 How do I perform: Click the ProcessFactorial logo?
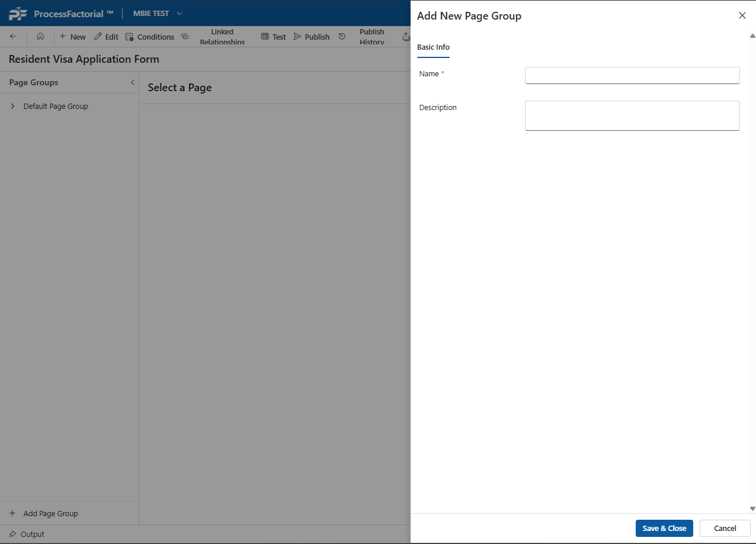18,14
